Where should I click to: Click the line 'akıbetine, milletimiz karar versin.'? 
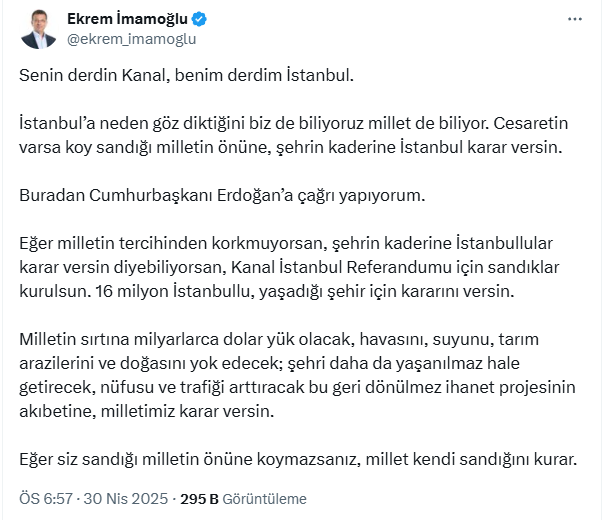tap(147, 411)
